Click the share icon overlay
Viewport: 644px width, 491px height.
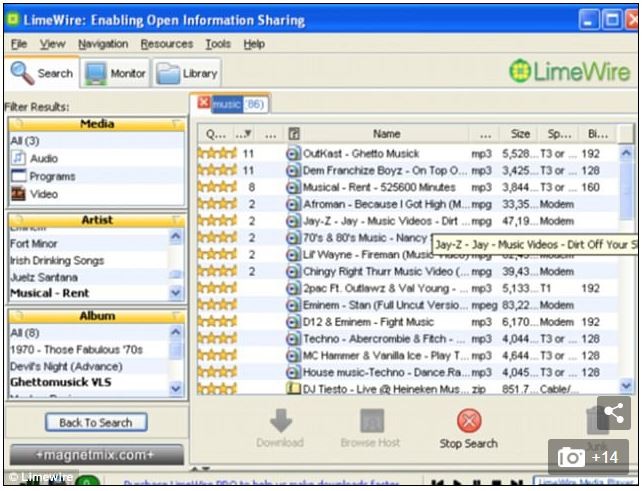pos(614,413)
